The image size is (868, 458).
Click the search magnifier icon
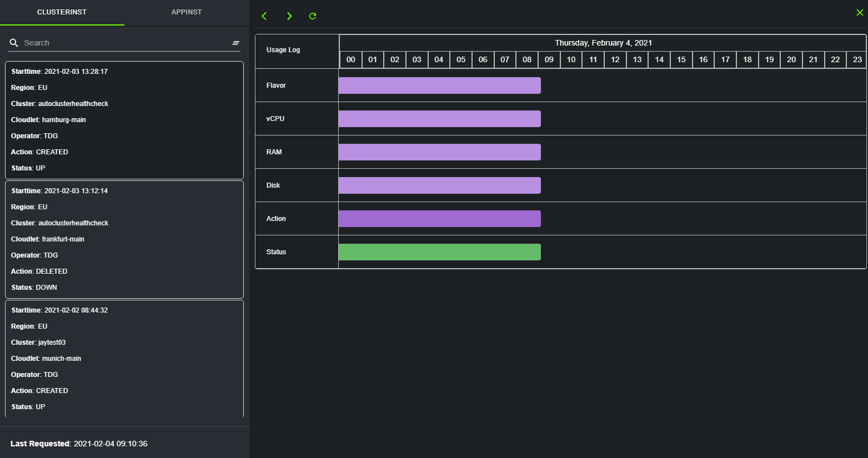tap(14, 43)
